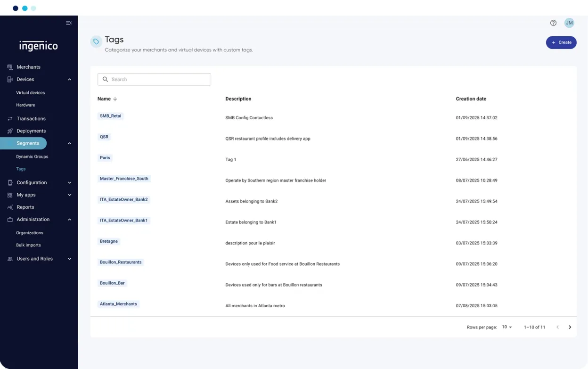
Task: Toggle sort order arrow beside Name column
Action: [115, 99]
